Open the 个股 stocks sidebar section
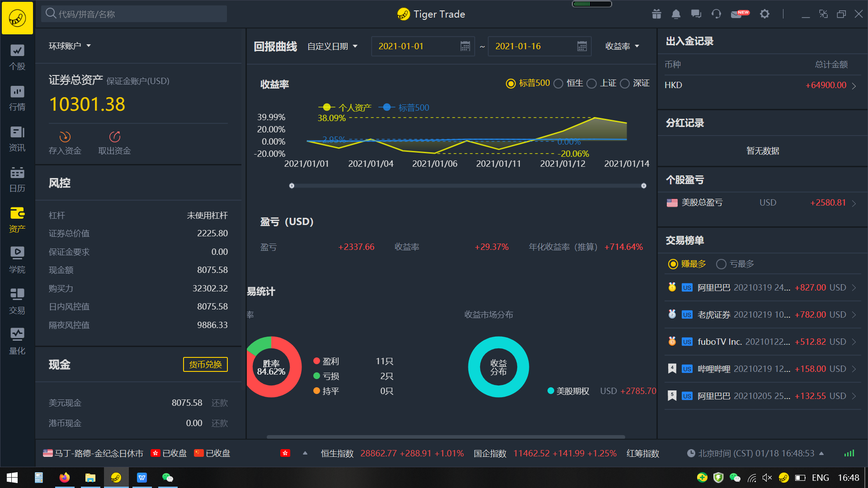868x488 pixels. click(17, 57)
